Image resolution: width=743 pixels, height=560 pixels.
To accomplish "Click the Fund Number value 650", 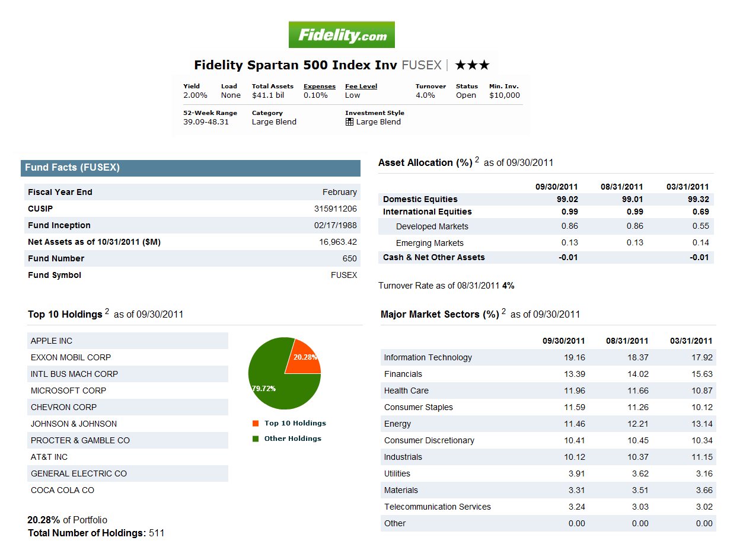I will (350, 258).
